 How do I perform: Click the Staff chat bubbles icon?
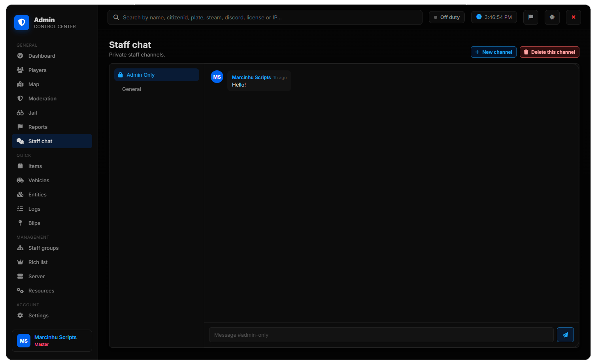[20, 141]
